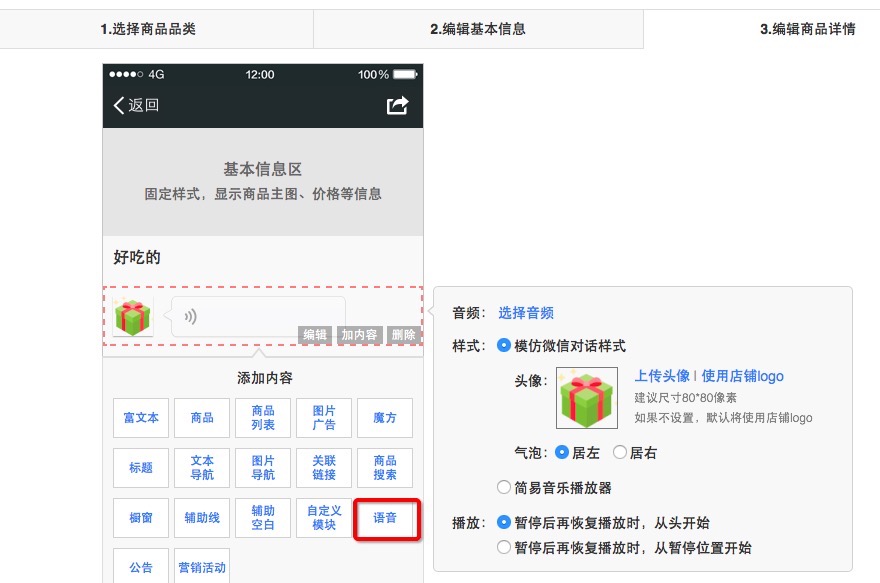Add a 辅助空白 module

[263, 518]
